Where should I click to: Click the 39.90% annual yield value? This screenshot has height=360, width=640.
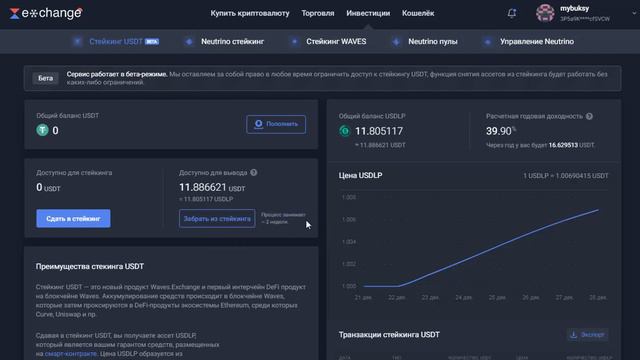pyautogui.click(x=501, y=131)
